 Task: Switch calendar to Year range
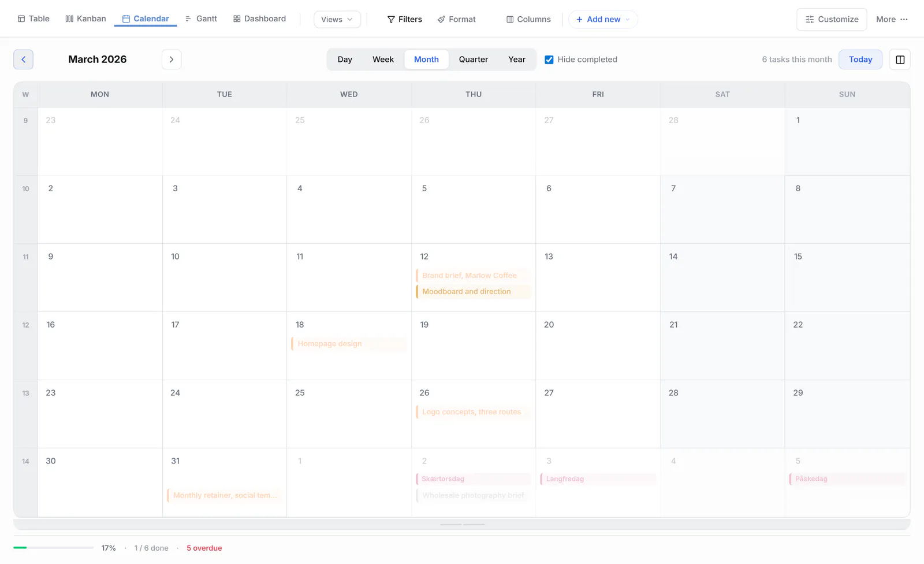pos(517,60)
